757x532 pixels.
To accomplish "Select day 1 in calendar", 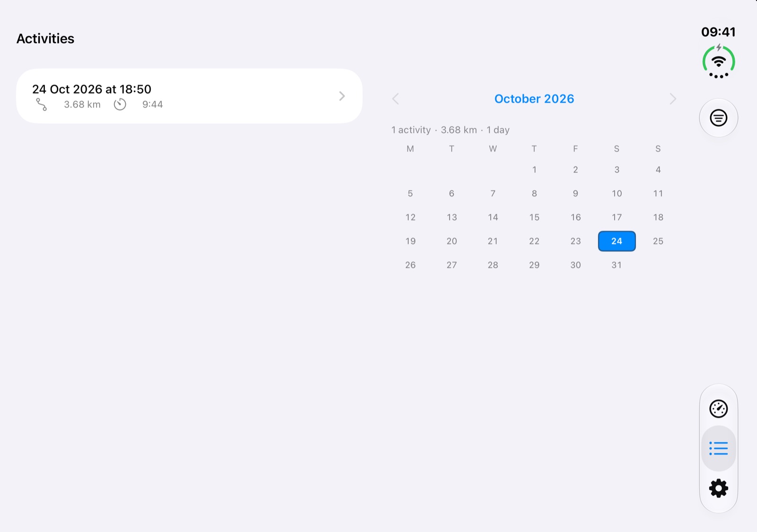I will pos(534,170).
